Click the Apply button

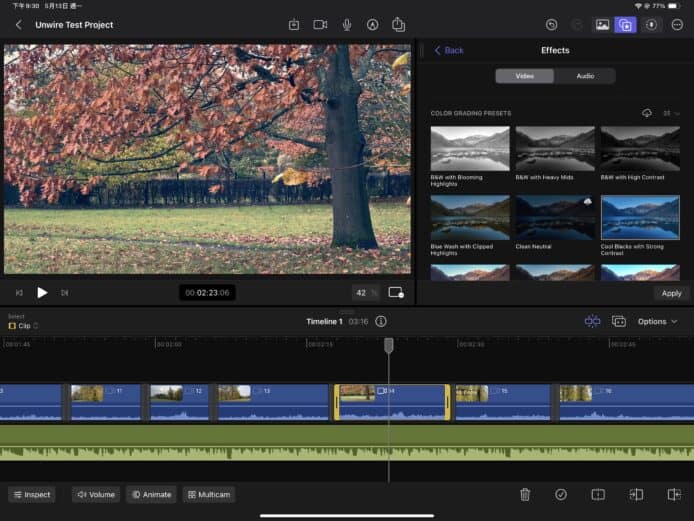pos(671,293)
